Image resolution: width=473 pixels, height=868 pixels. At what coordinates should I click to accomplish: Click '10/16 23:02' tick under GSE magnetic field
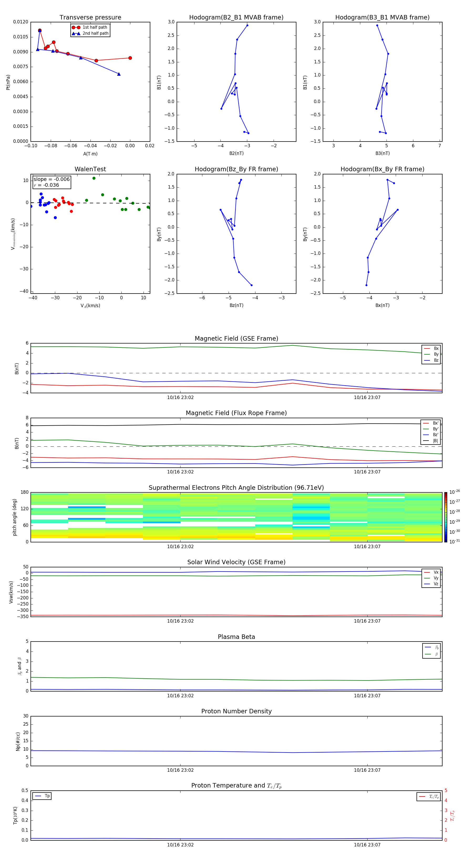point(181,398)
